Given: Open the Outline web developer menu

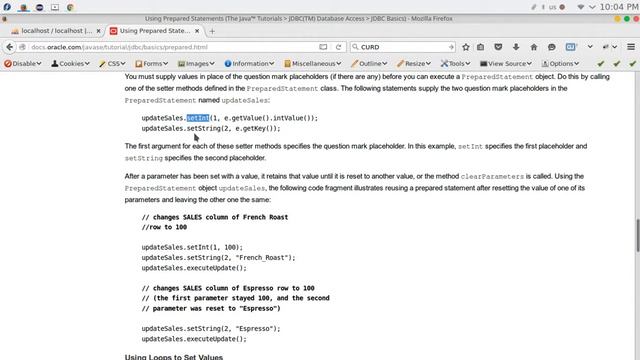Looking at the screenshot, I should [x=369, y=64].
